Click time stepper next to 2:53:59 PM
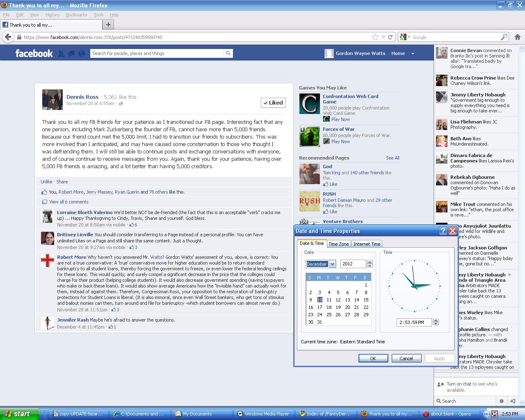Viewport: 525px width, 420px height. point(436,322)
